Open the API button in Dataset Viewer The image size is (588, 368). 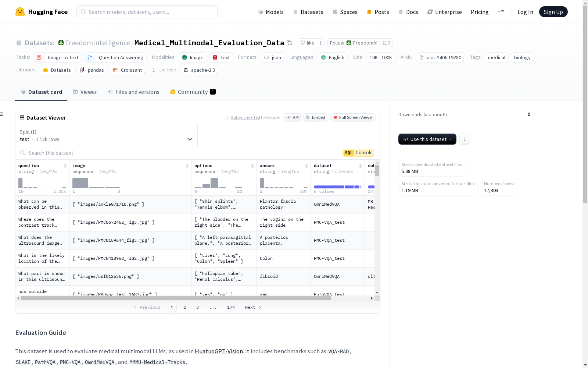click(293, 117)
